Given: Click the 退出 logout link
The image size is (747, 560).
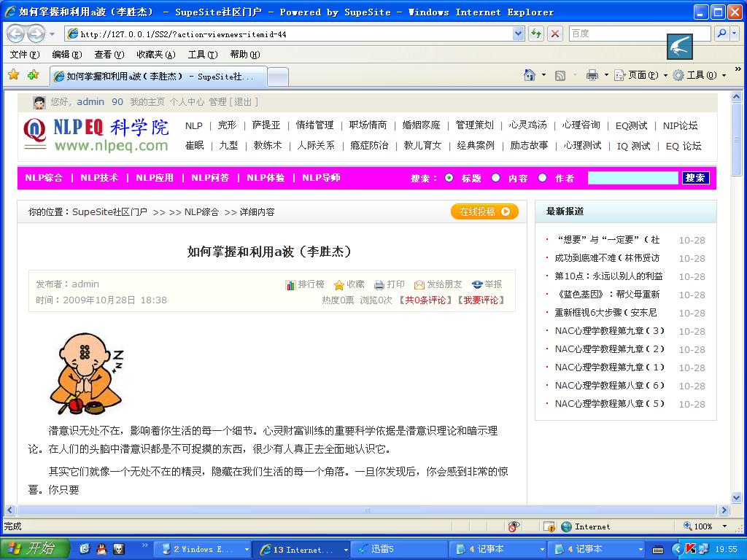Looking at the screenshot, I should pos(243,102).
